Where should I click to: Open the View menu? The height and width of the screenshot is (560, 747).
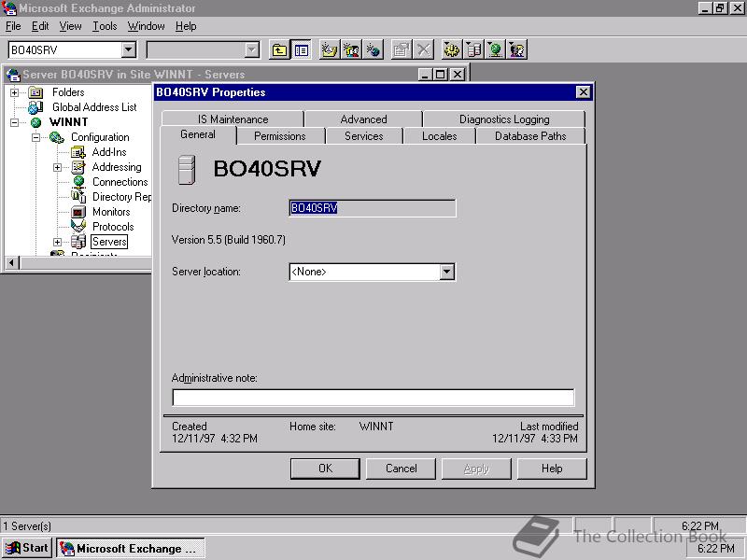(70, 26)
